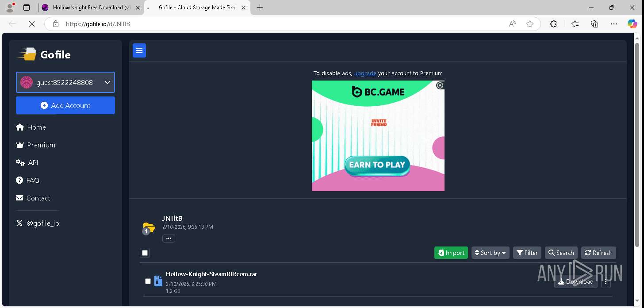The height and width of the screenshot is (308, 644).
Task: Click the Search button
Action: (x=561, y=253)
